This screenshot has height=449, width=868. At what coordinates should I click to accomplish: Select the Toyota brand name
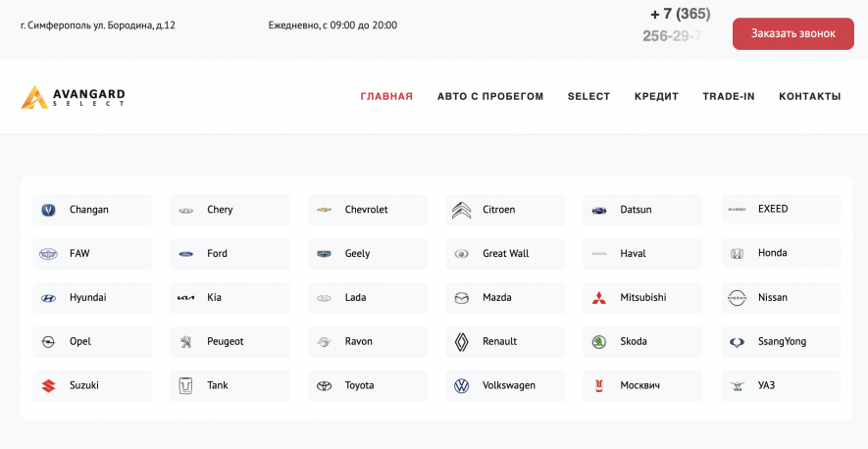pos(359,385)
